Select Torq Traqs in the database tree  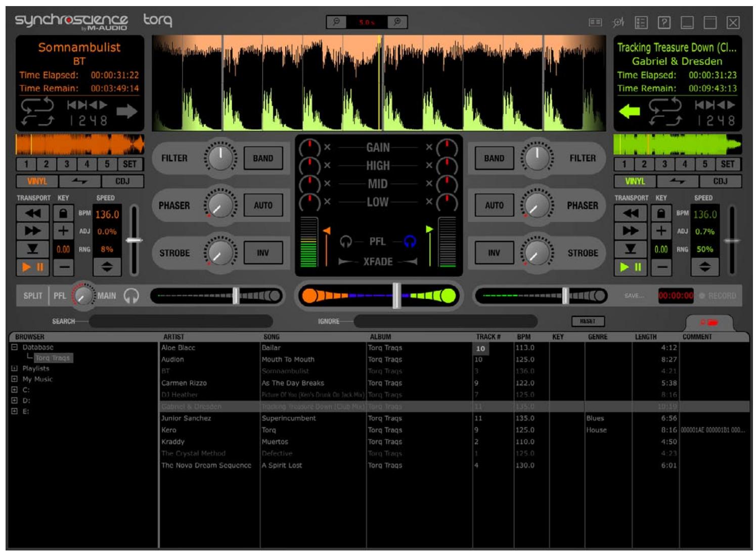[x=53, y=358]
